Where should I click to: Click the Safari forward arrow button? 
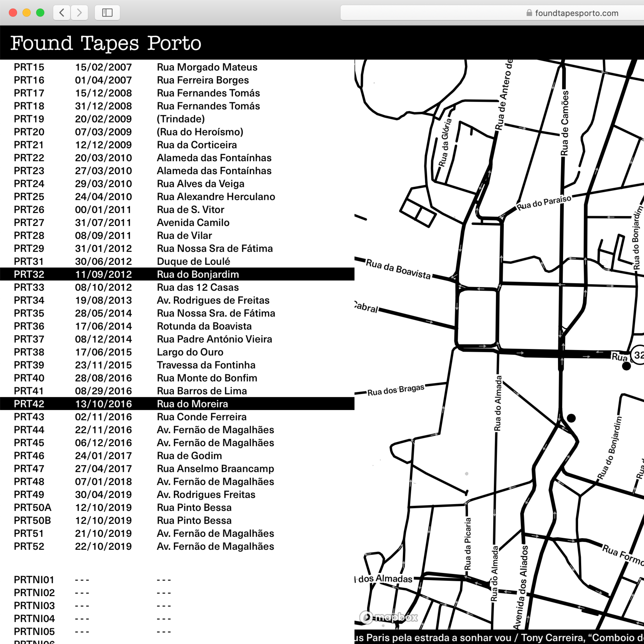coord(79,13)
